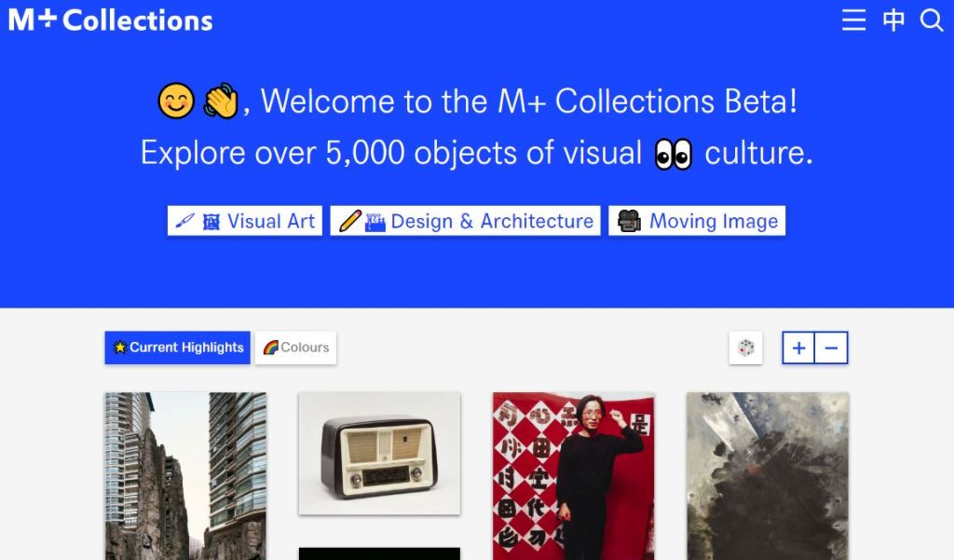This screenshot has width=954, height=560.
Task: Click the waving hand emoji
Action: pyautogui.click(x=221, y=101)
